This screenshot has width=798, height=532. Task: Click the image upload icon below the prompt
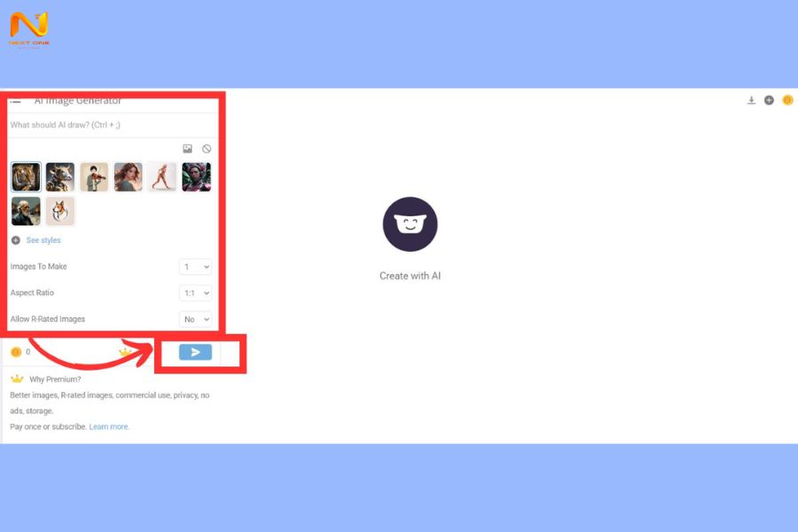pos(187,149)
